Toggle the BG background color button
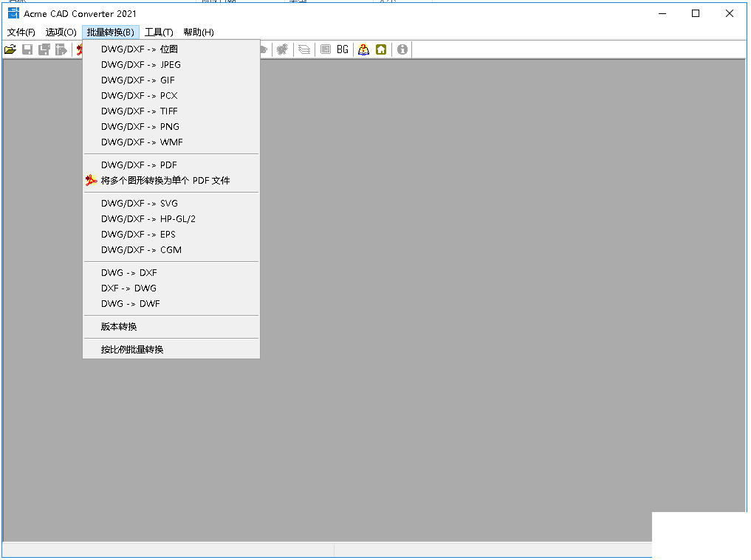The width and height of the screenshot is (751, 560). (x=343, y=49)
